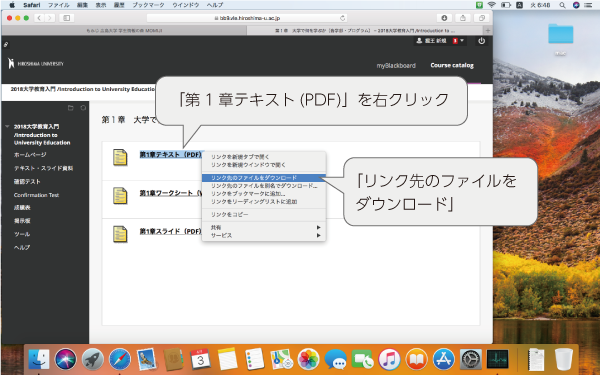Click the Blackboard logout power icon
This screenshot has width=600, height=375.
[x=481, y=41]
